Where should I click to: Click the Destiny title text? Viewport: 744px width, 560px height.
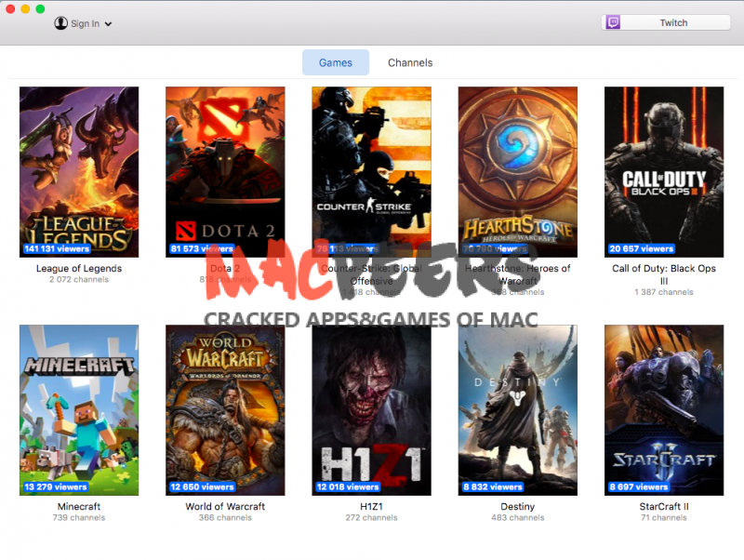pyautogui.click(x=518, y=506)
